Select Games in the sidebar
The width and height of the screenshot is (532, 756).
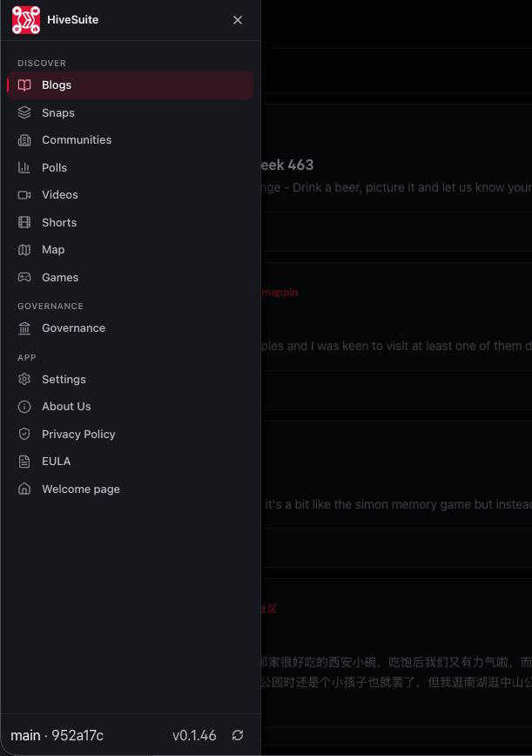130,277
